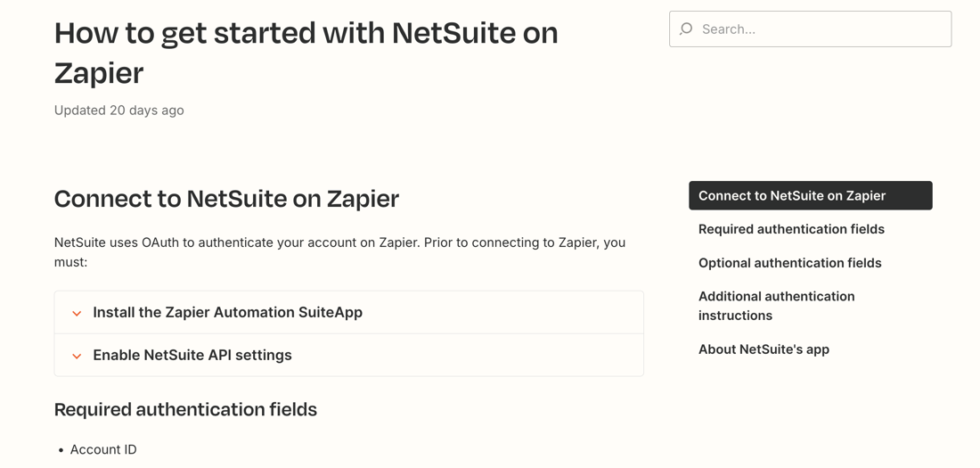Click the chevron beside Install the Zapier Automation SuiteApp

pyautogui.click(x=77, y=313)
